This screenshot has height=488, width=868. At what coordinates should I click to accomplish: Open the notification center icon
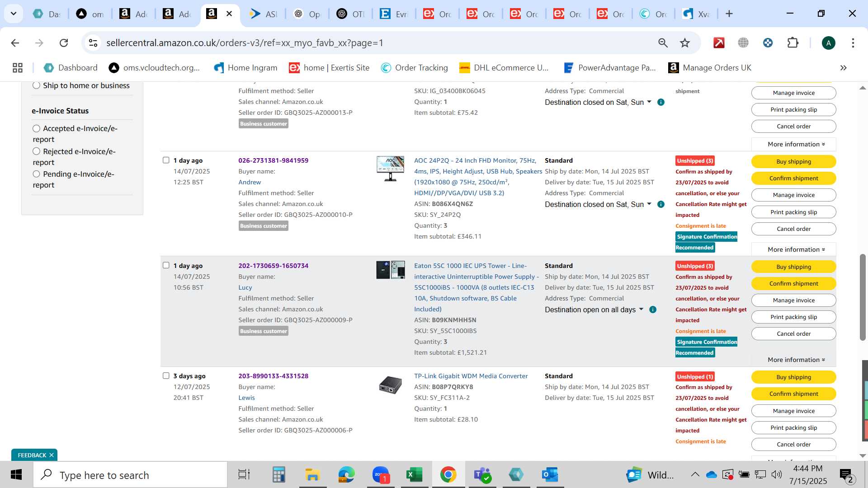846,475
